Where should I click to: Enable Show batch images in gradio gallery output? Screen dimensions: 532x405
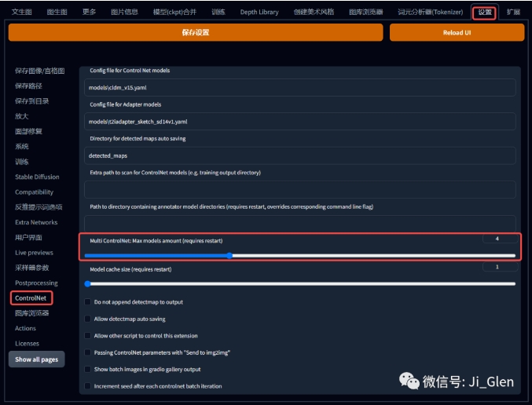(x=87, y=369)
